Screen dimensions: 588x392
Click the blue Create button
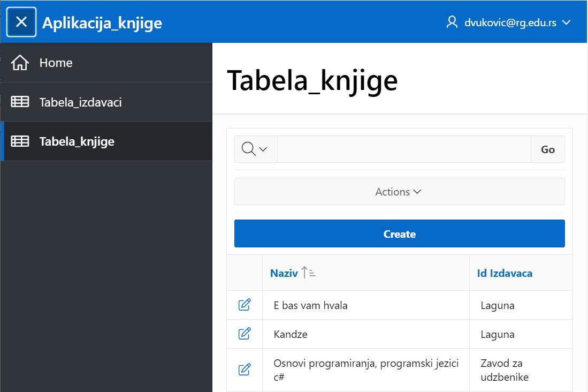[399, 234]
